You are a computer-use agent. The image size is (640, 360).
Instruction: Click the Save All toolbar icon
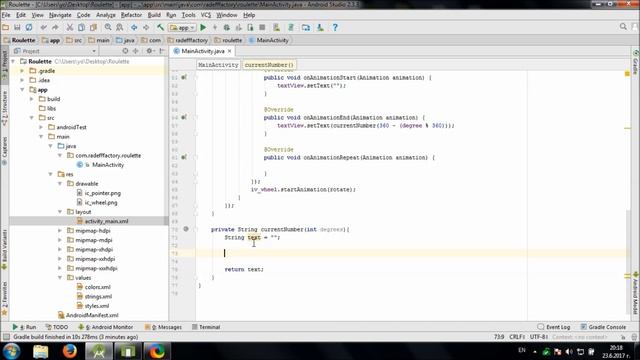pos(17,27)
